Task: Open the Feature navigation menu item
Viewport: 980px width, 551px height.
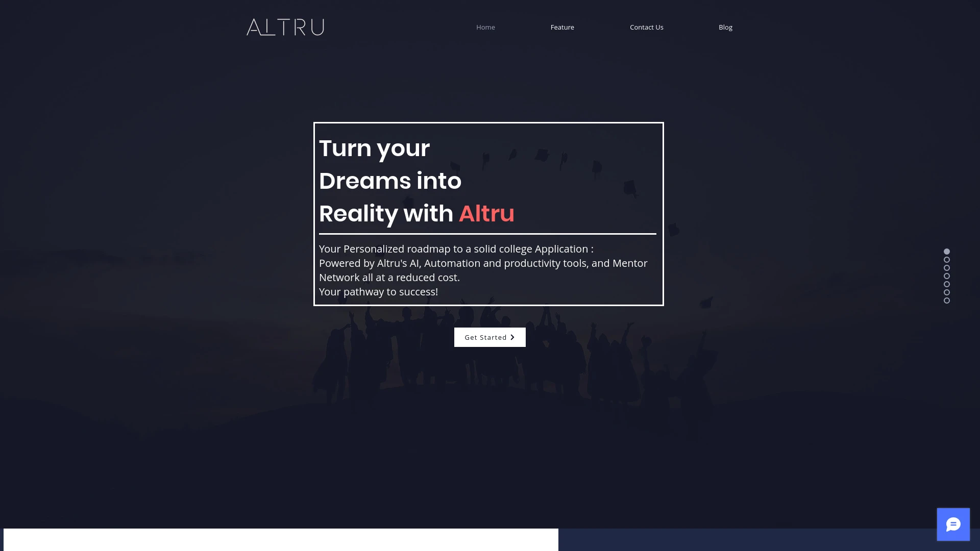Action: (x=562, y=27)
